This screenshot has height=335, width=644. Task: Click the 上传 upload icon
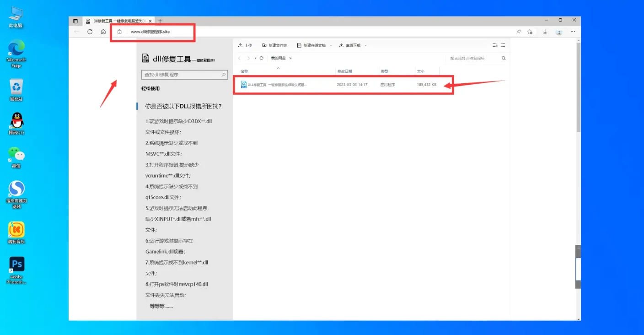click(x=240, y=45)
